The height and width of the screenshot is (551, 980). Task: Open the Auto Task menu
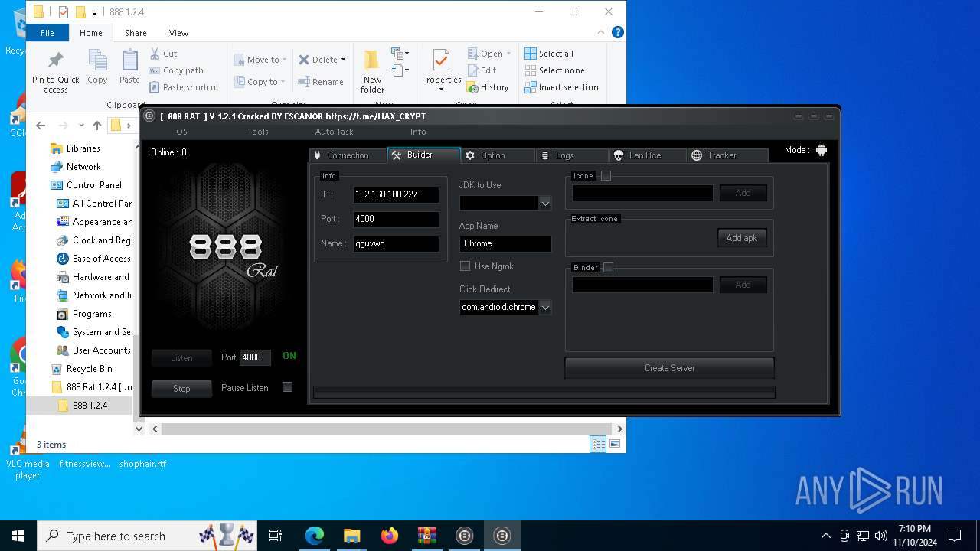[x=335, y=132]
